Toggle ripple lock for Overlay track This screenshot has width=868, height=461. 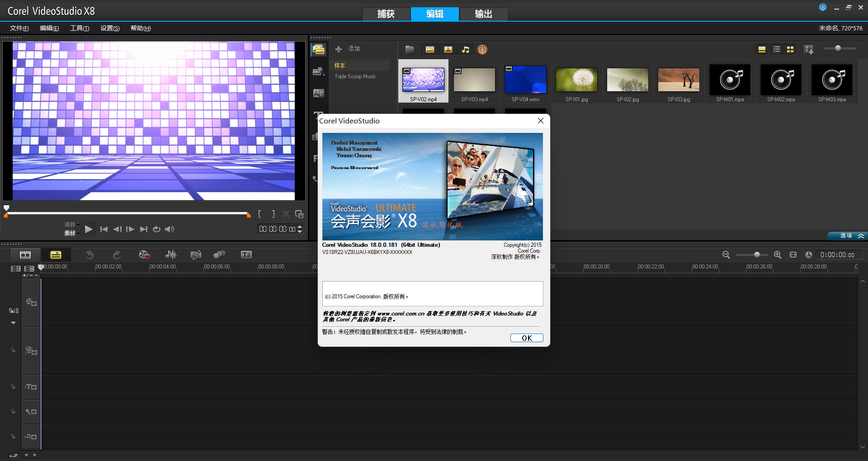click(13, 350)
